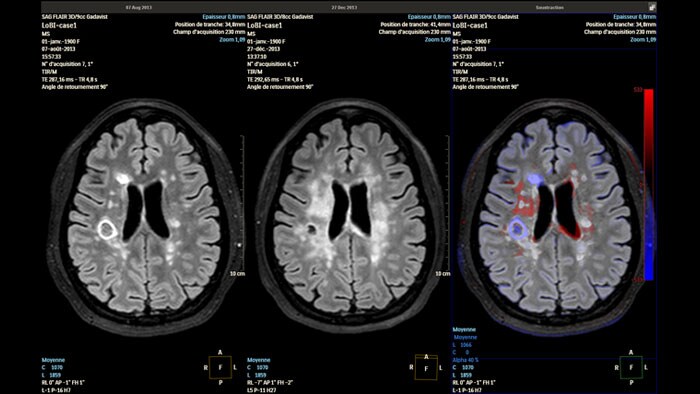Click orientation cube in middle viewport

426,367
